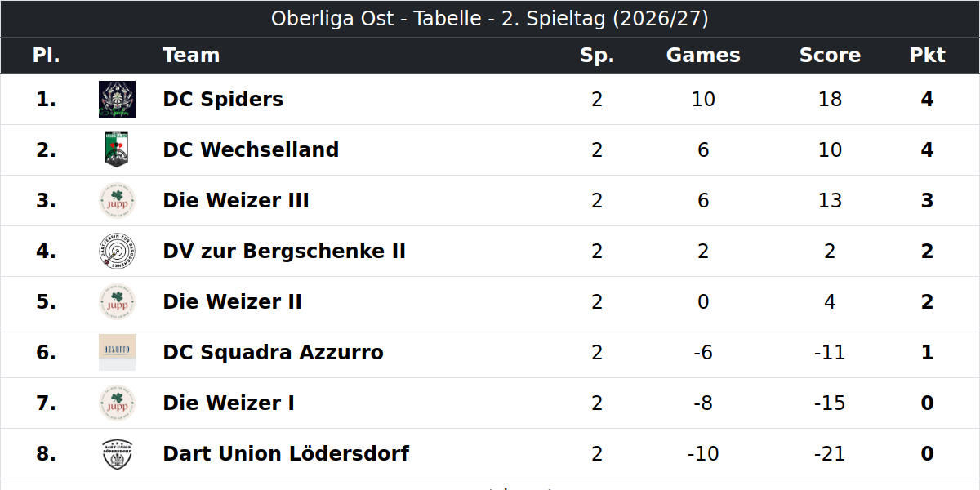The width and height of the screenshot is (980, 490).
Task: Open the DC Spiders team name
Action: [x=223, y=100]
